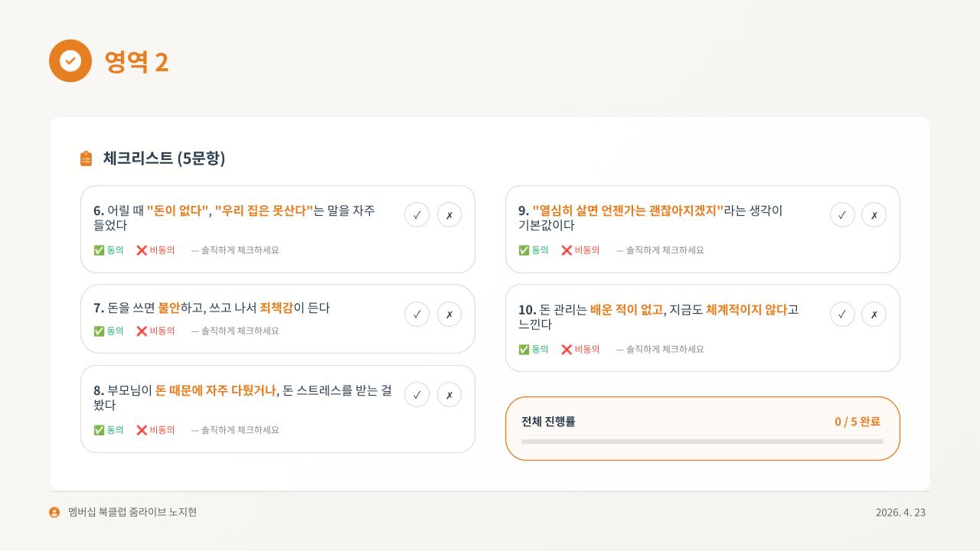Viewport: 980px width, 551px height.
Task: Select the X mark for question 10
Action: coord(874,314)
